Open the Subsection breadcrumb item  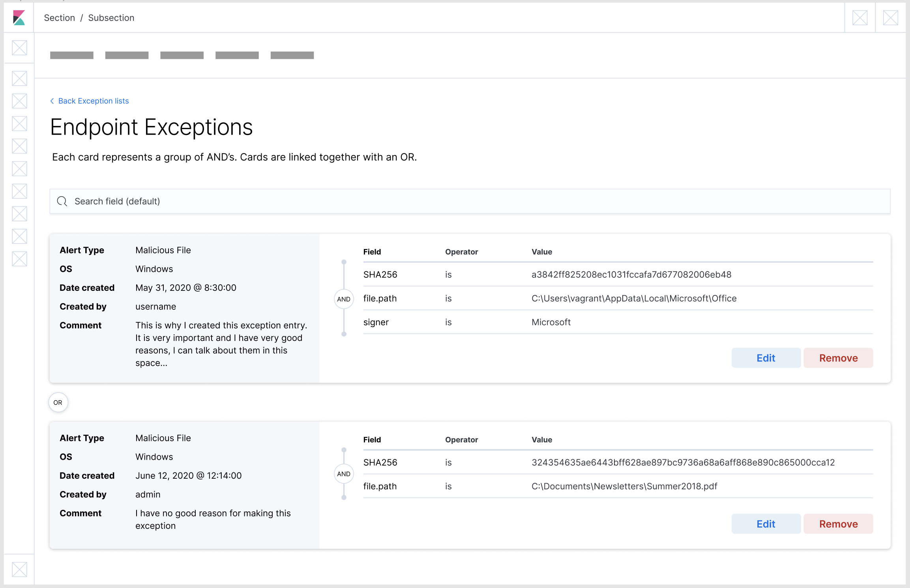111,18
